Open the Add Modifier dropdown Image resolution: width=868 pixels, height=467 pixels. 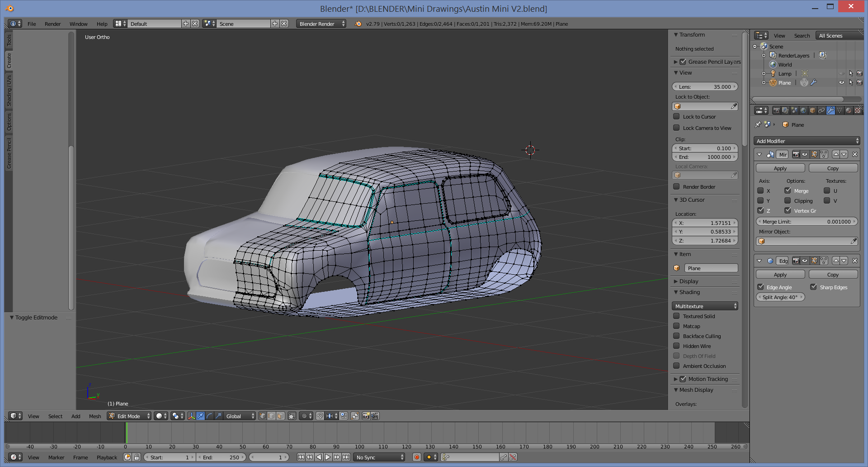coord(807,141)
